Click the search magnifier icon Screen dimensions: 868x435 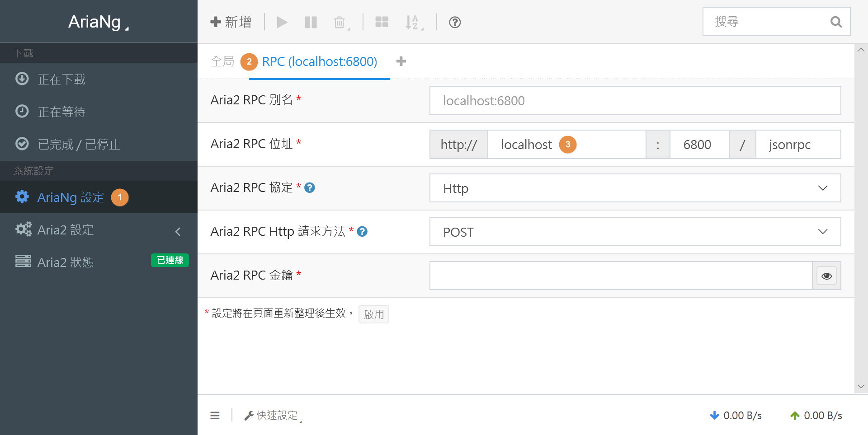[x=836, y=22]
